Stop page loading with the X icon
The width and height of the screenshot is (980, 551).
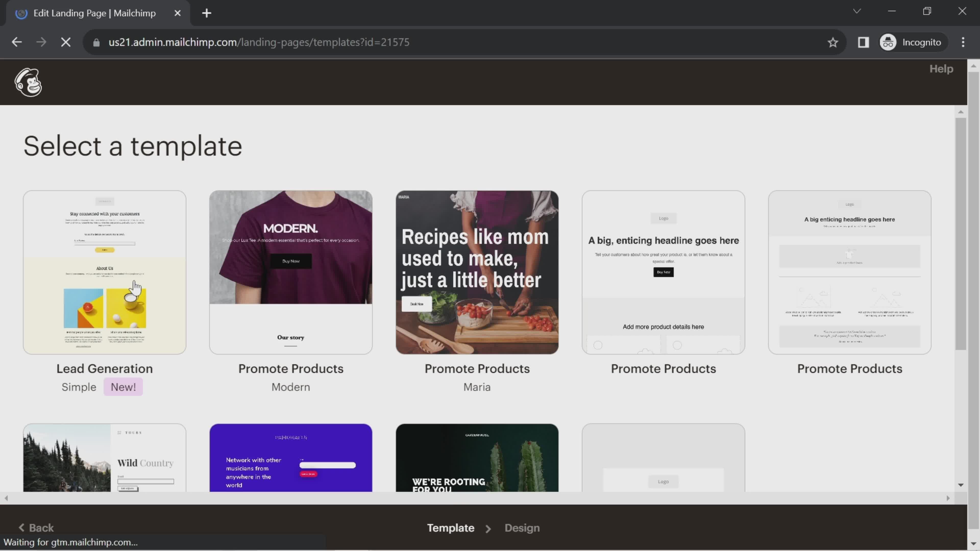coord(65,42)
